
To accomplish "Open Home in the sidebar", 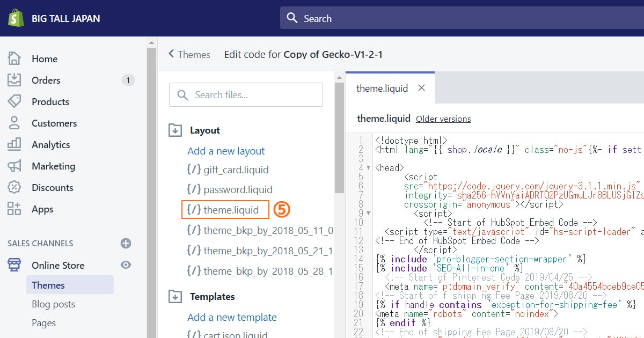I will point(45,59).
